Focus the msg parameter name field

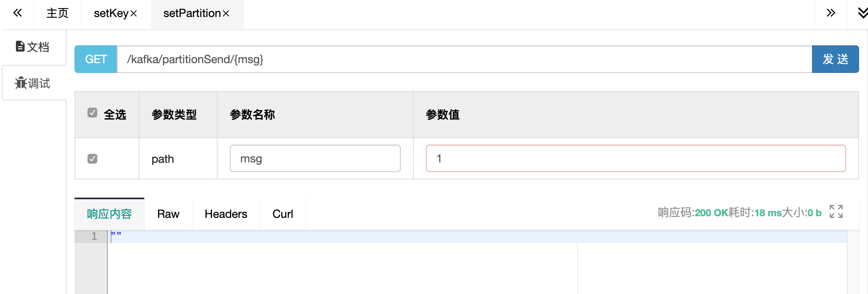tap(315, 158)
